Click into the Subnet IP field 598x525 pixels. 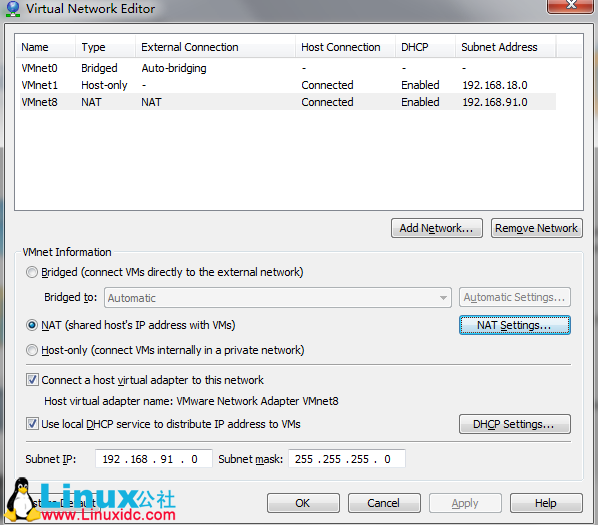click(153, 459)
